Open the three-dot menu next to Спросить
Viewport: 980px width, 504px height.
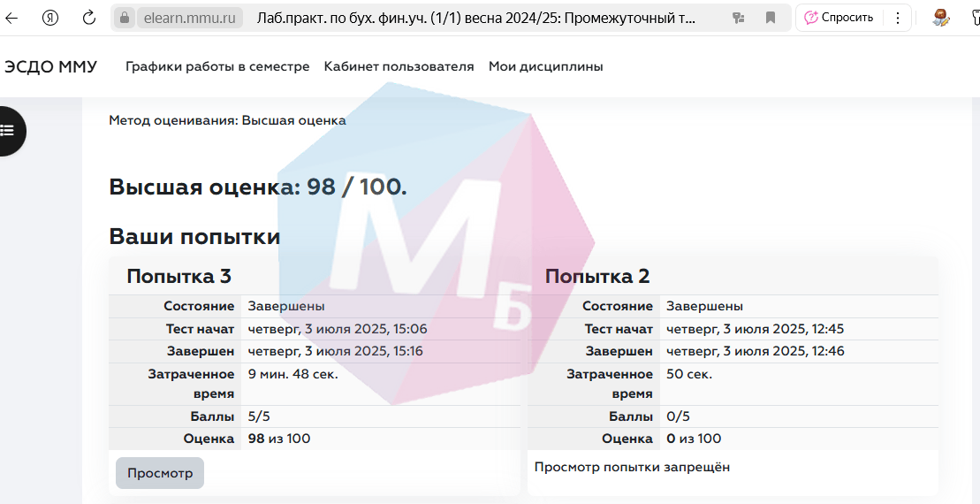pos(898,18)
